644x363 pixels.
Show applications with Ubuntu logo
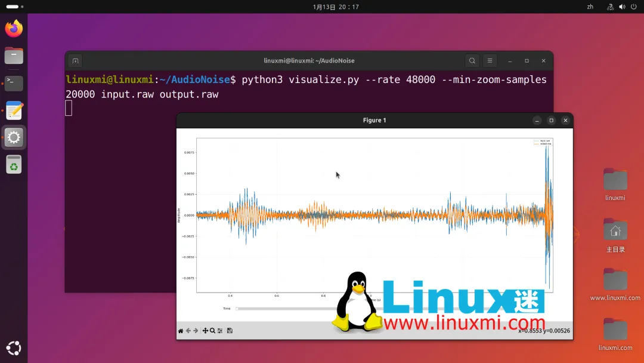pos(14,348)
